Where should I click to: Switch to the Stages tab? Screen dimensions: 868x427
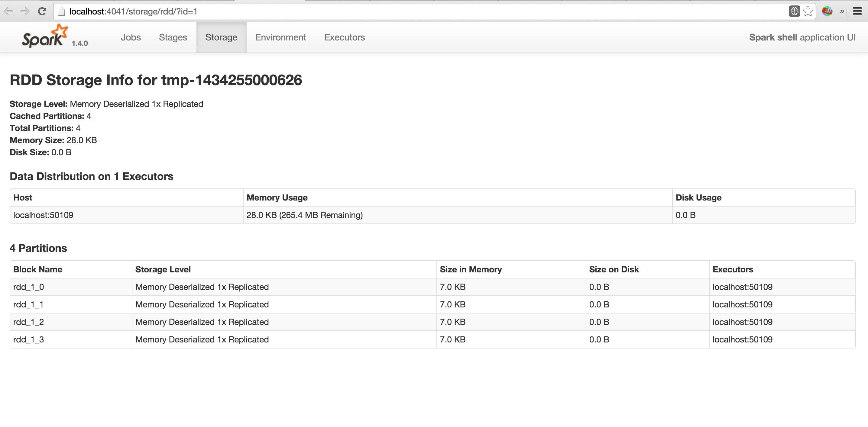[x=173, y=37]
